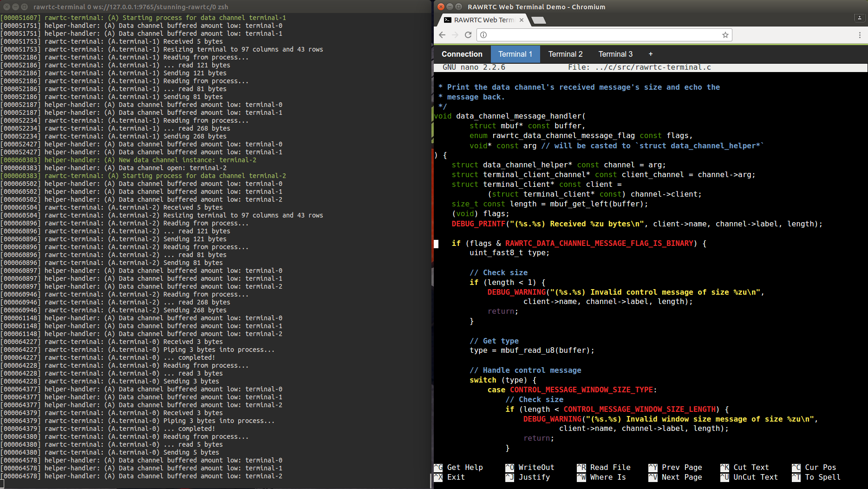
Task: Select the Terminal 3 tab
Action: [x=615, y=54]
